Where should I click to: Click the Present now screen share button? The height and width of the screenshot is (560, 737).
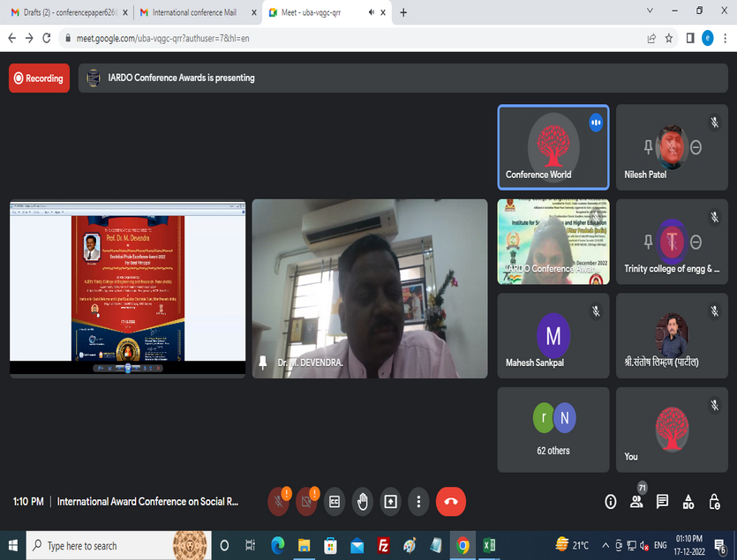click(x=391, y=502)
